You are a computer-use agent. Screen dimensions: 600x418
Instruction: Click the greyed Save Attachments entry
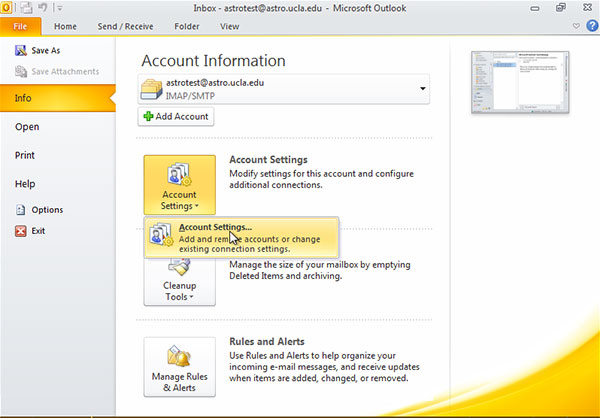(x=57, y=72)
